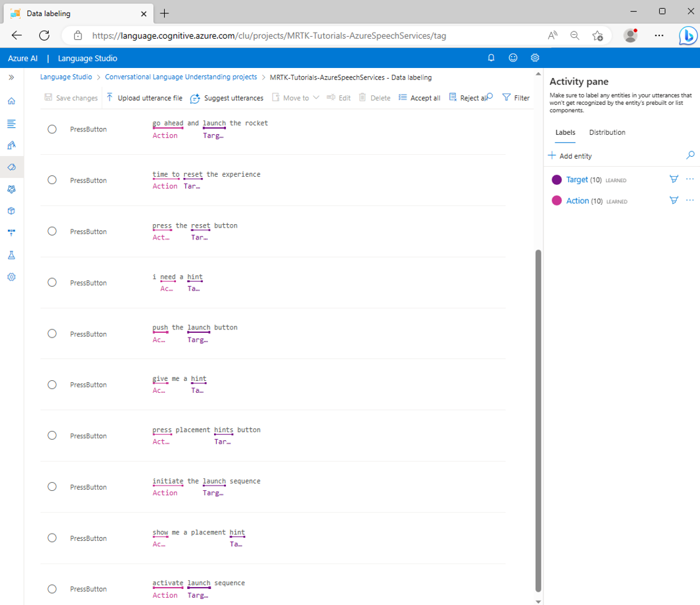Click Upload utterance file

[x=144, y=98]
